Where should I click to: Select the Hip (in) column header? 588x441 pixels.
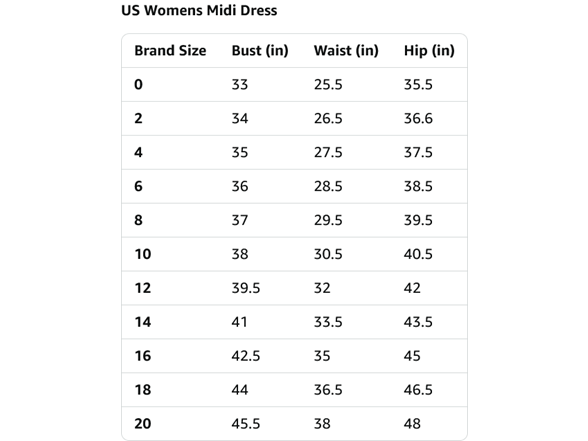(x=429, y=51)
